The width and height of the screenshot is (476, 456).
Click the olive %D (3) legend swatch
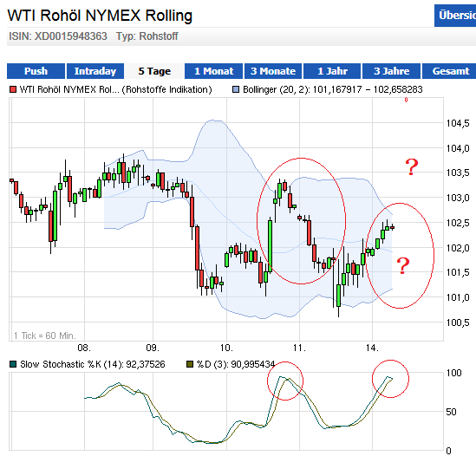click(189, 364)
